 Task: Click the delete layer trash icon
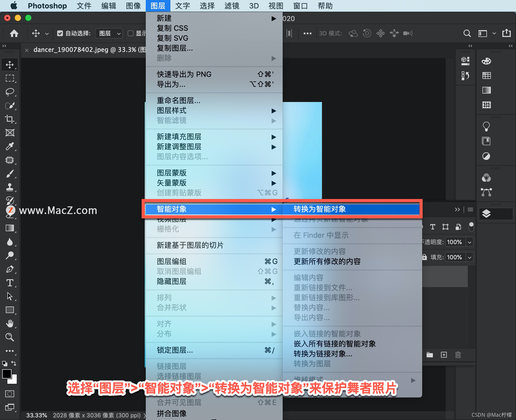458,355
